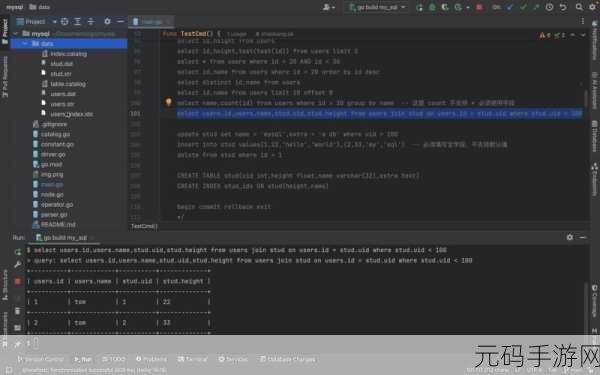Screen dimensions: 600x375
Task: Click the green Git Commit checkmark icon
Action: [x=523, y=7]
